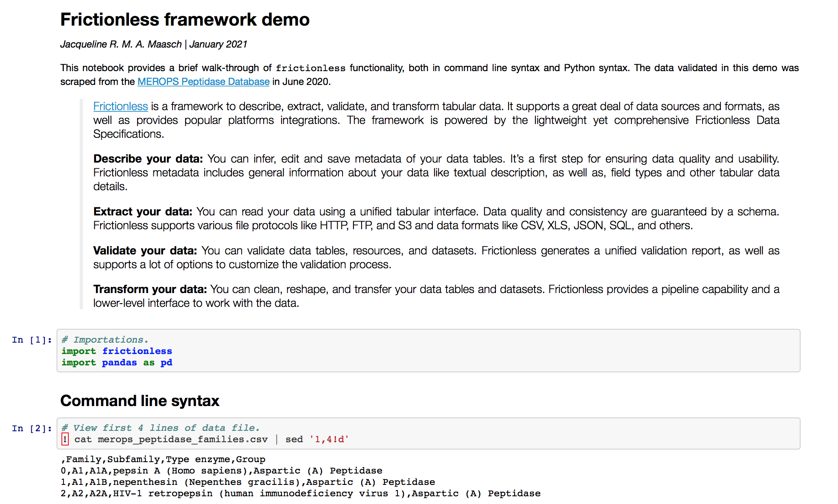The image size is (838, 504).
Task: Select the In [1]: cell prompt
Action: pyautogui.click(x=32, y=340)
